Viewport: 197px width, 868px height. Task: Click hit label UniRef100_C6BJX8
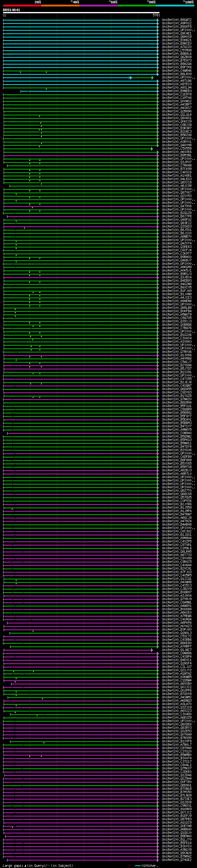176,125
